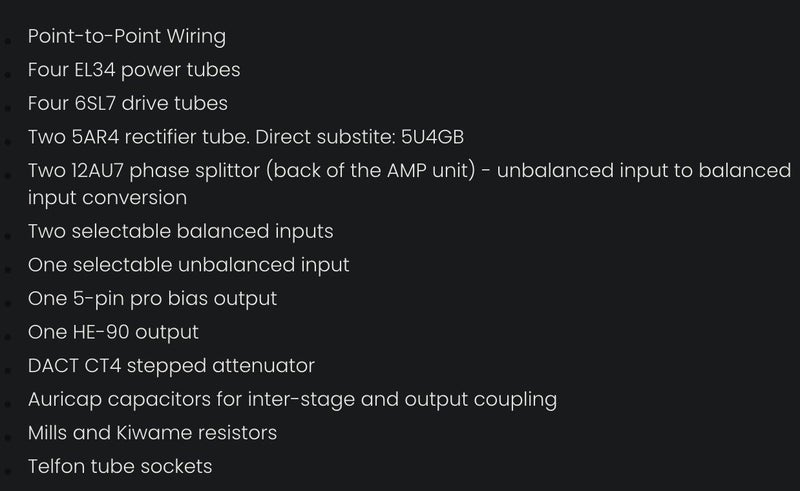Select the 'One selectable unbalanced input' line
Screen dimensions: 800x491
[189, 264]
